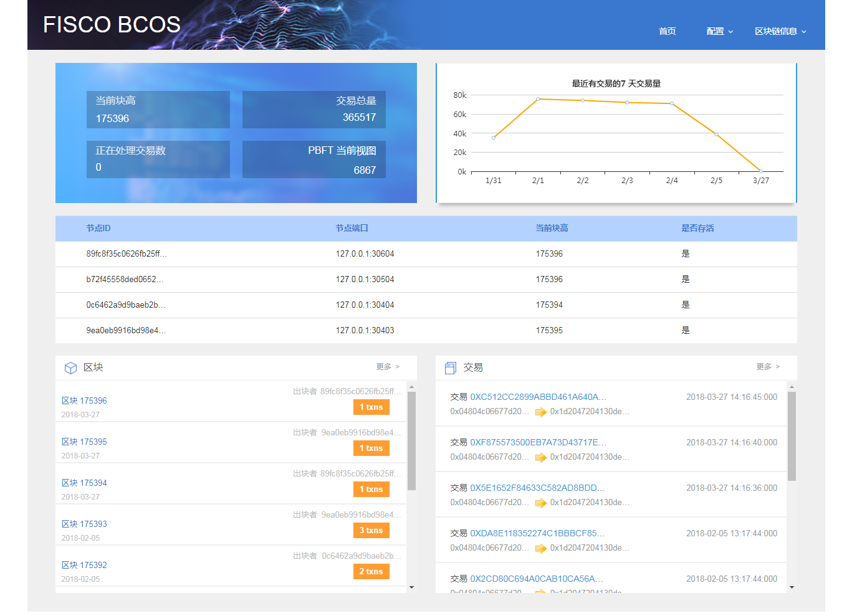This screenshot has width=857, height=616.
Task: Click node port 127.0.0.1:30604
Action: click(365, 254)
